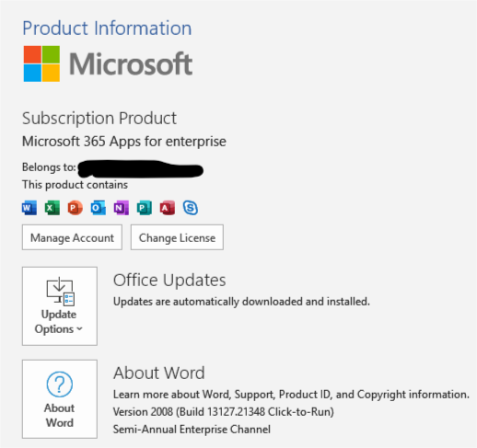Click the Outlook app icon

99,208
